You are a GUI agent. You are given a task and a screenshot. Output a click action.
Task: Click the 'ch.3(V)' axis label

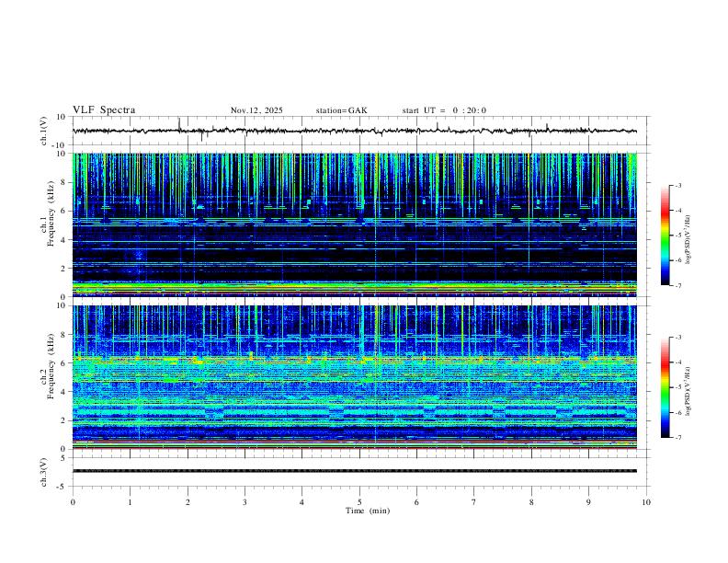(44, 472)
